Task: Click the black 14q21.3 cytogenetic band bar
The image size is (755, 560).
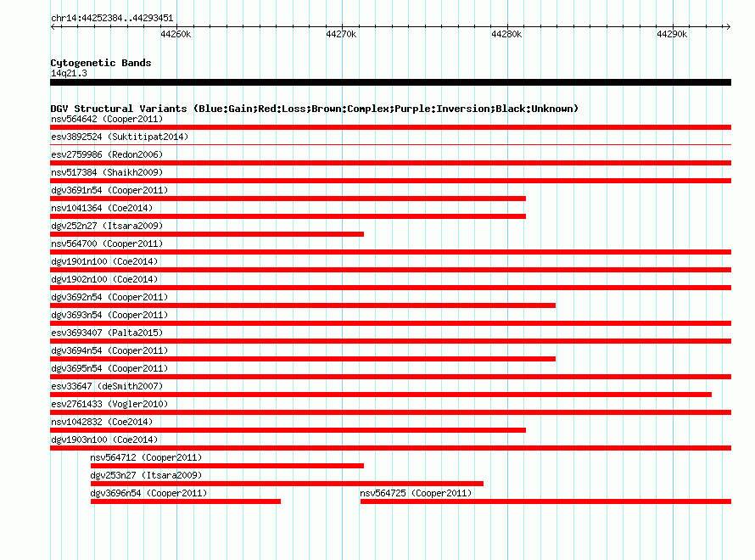Action: pos(390,82)
